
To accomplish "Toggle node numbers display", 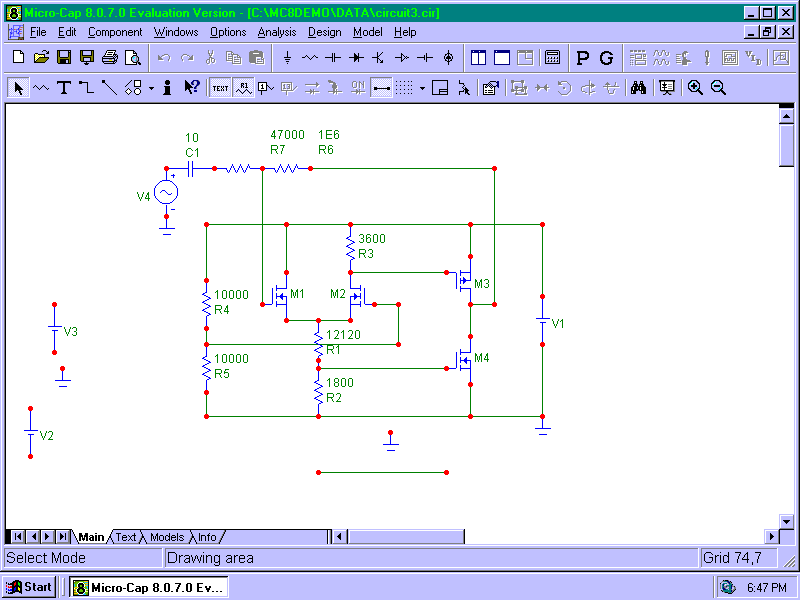I will (x=265, y=88).
